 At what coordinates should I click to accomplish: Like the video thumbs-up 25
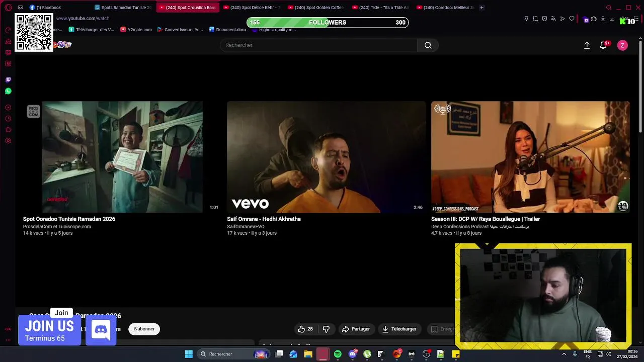click(x=305, y=329)
